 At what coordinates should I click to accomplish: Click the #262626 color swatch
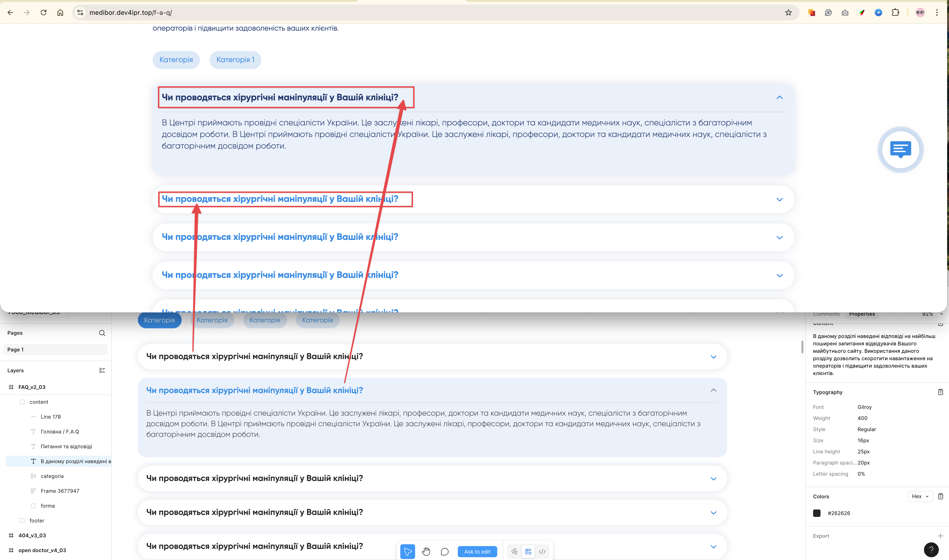click(x=817, y=513)
